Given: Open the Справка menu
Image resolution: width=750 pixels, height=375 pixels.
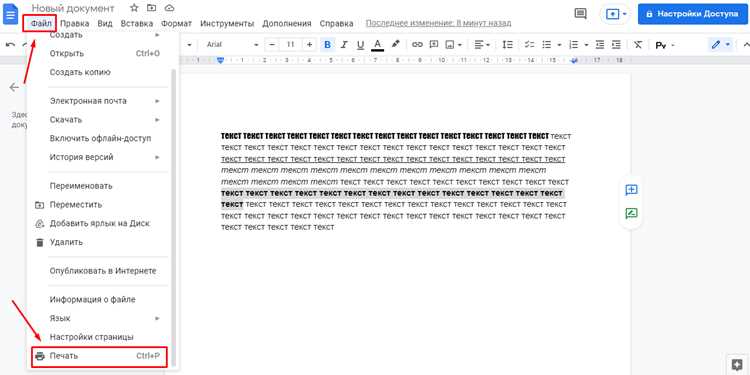Looking at the screenshot, I should click(x=336, y=23).
